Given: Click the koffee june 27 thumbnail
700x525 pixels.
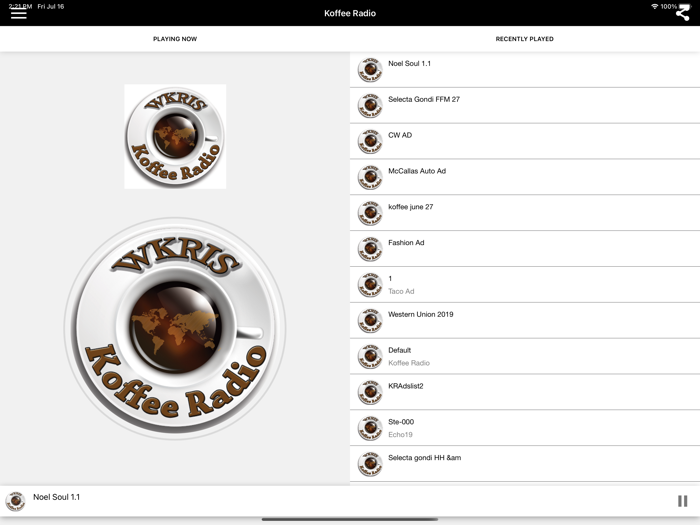Looking at the screenshot, I should click(x=370, y=213).
